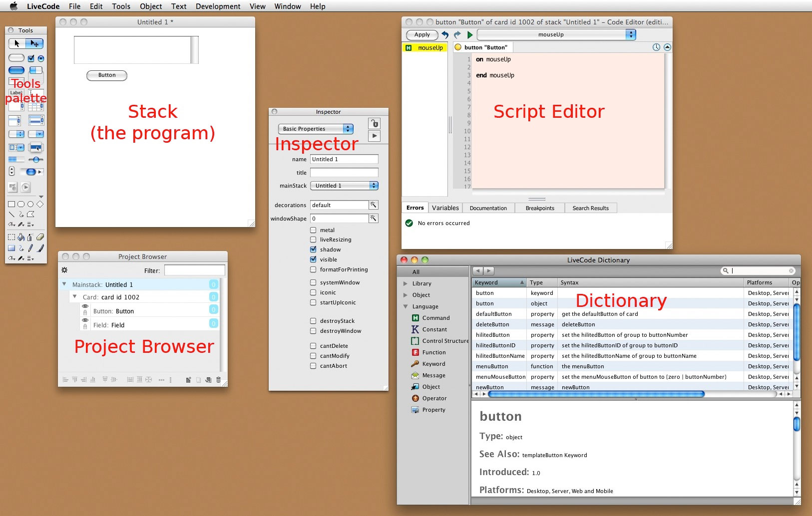Select the Run (browse) pointer tool
Viewport: 812px width, 516px height.
point(17,43)
